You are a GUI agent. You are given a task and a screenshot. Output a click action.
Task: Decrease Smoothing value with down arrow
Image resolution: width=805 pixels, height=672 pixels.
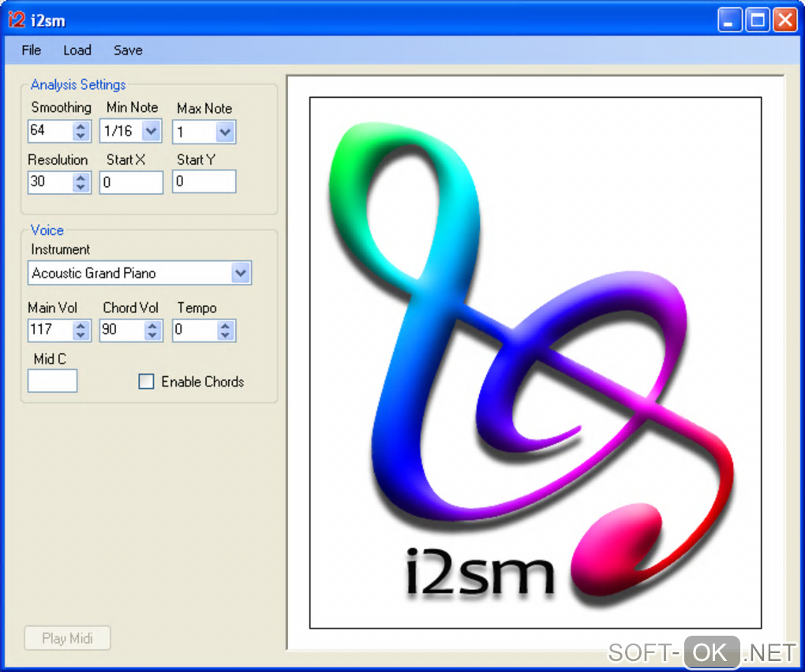coord(80,136)
